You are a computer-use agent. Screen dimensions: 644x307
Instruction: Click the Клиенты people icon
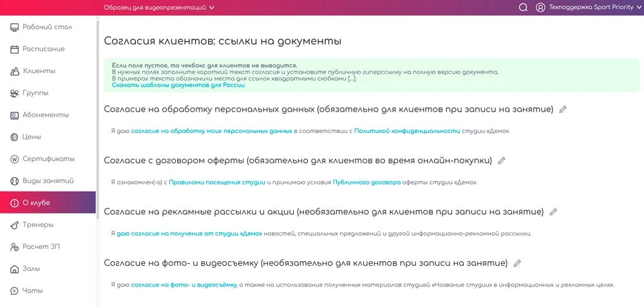coord(14,71)
